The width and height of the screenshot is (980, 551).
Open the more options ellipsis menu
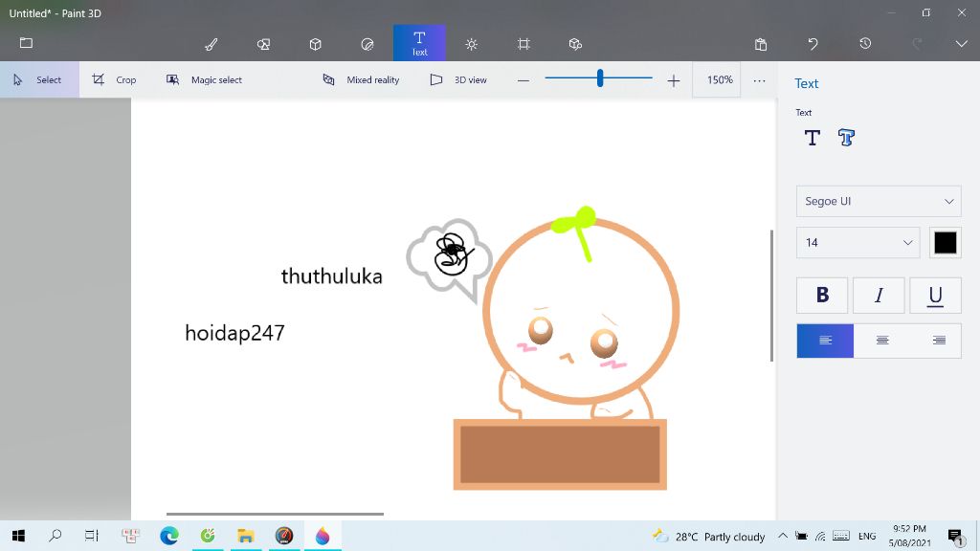(x=759, y=80)
